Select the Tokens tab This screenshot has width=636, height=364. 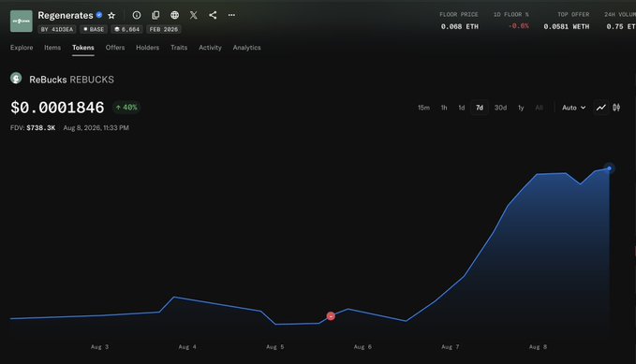(x=83, y=48)
